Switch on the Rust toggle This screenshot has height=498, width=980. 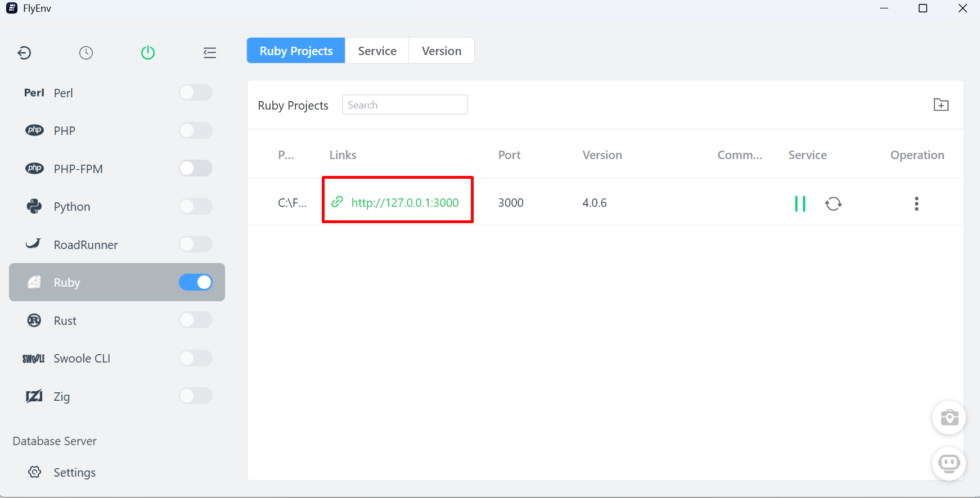pos(196,320)
